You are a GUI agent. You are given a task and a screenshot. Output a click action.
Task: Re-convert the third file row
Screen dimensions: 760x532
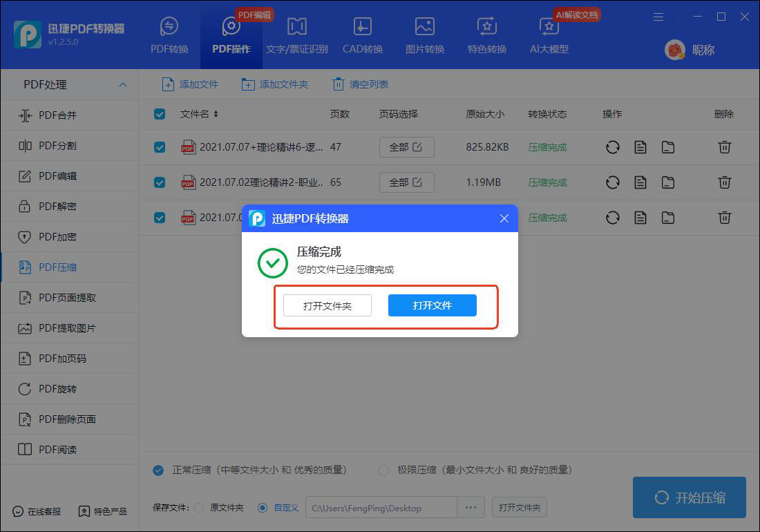point(613,218)
